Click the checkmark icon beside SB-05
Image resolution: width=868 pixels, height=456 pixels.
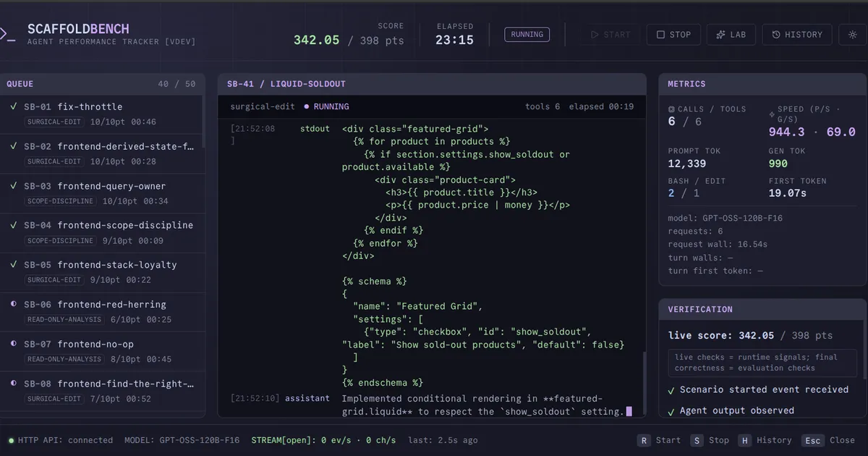tap(13, 265)
